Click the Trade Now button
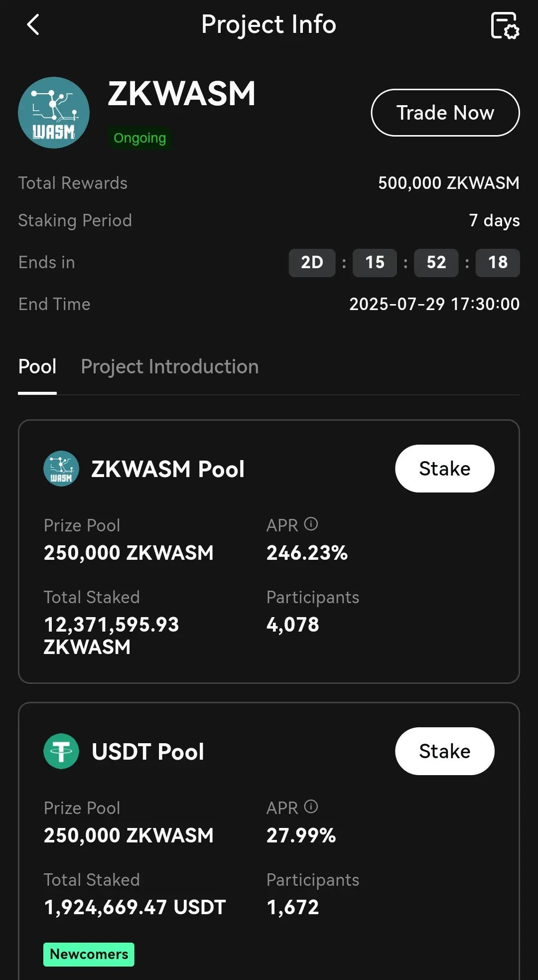The height and width of the screenshot is (980, 538). 445,113
